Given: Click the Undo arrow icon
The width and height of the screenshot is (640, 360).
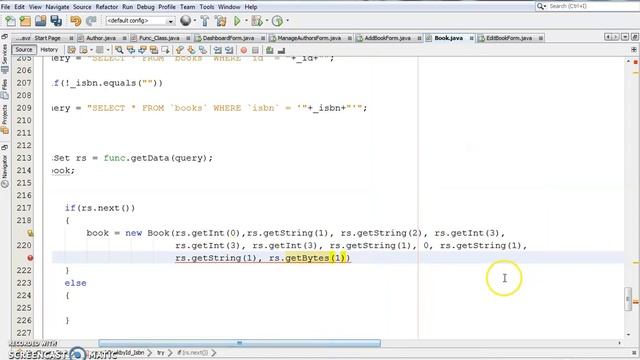Looking at the screenshot, I should point(76,21).
